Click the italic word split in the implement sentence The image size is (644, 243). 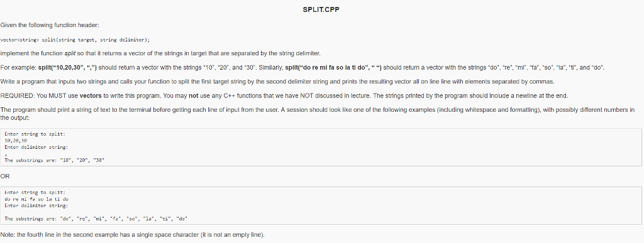70,53
